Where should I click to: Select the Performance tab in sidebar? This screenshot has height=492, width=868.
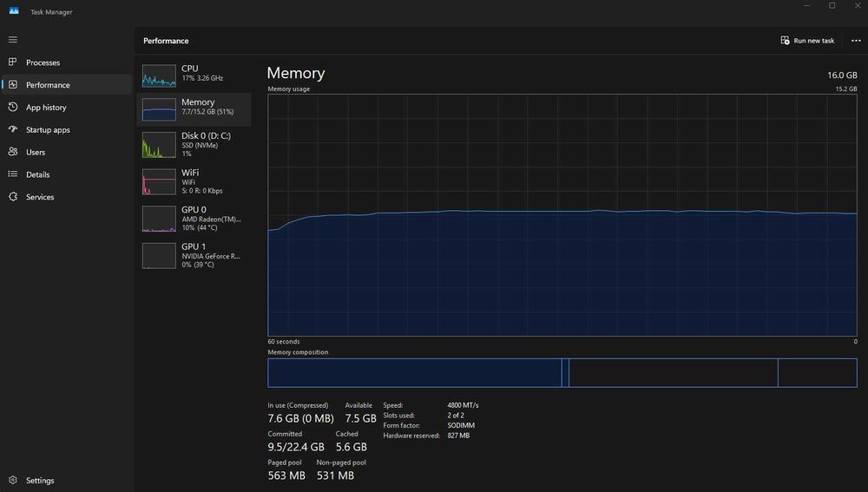click(48, 85)
